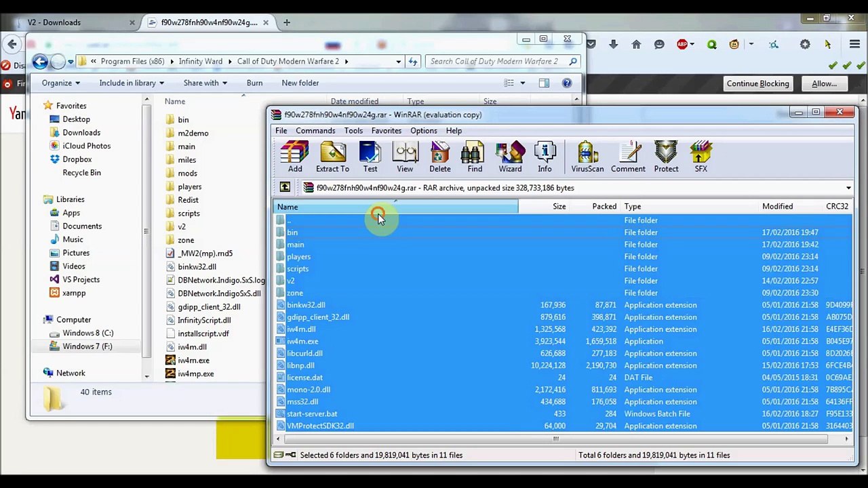The image size is (868, 488).
Task: Click Infinity Ward in Explorer breadcrumb
Action: pyautogui.click(x=200, y=62)
